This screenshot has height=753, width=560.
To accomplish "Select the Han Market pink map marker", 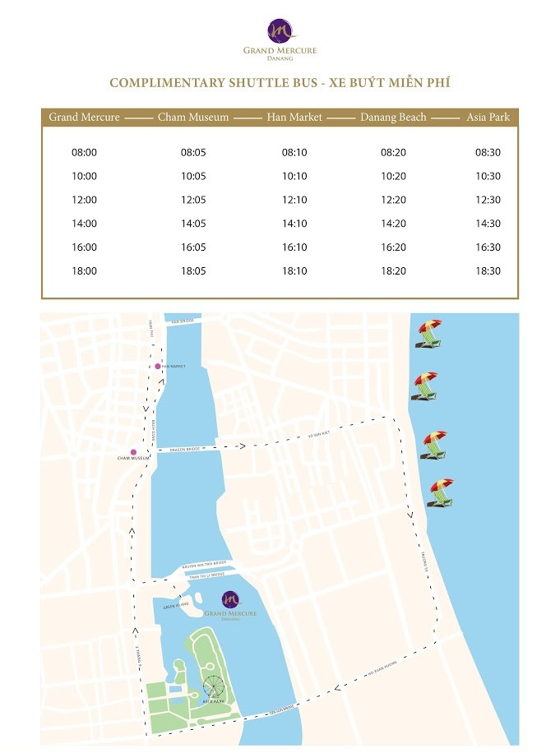I will coord(158,367).
